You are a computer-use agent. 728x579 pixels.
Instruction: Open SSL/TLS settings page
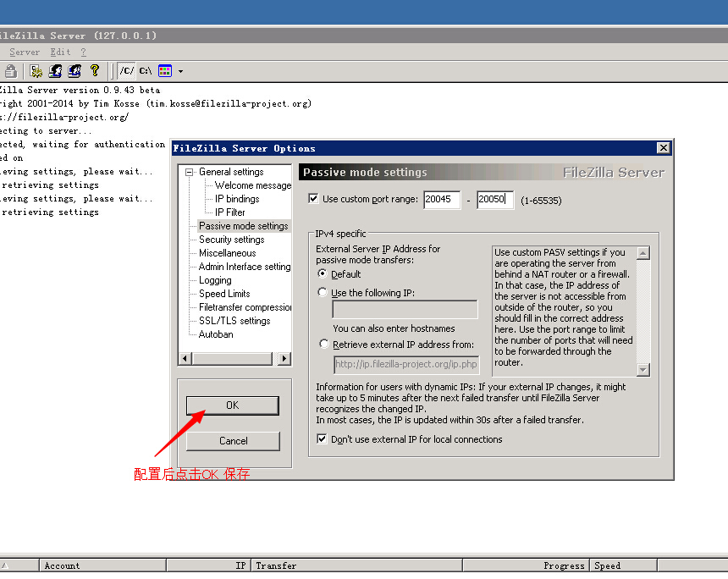234,320
